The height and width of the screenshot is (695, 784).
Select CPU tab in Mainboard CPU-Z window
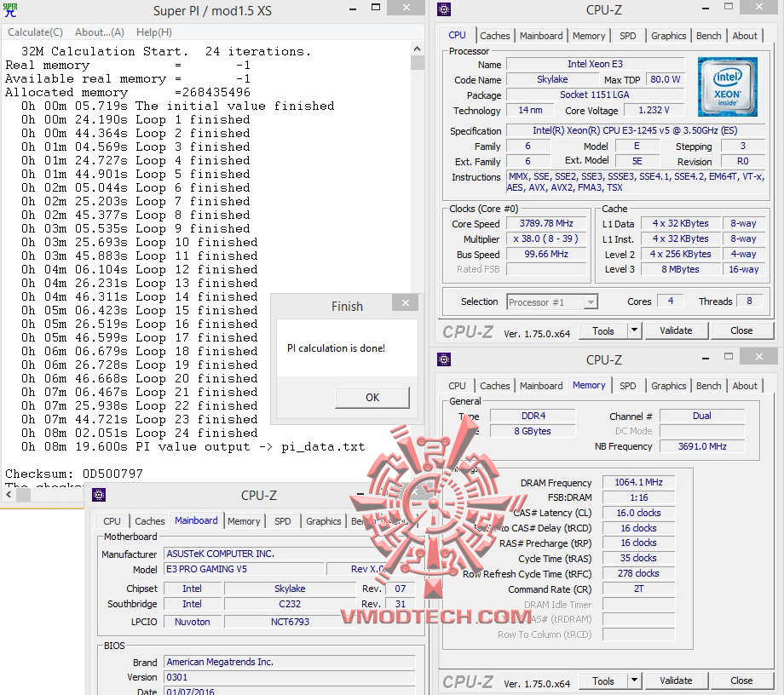pos(112,521)
